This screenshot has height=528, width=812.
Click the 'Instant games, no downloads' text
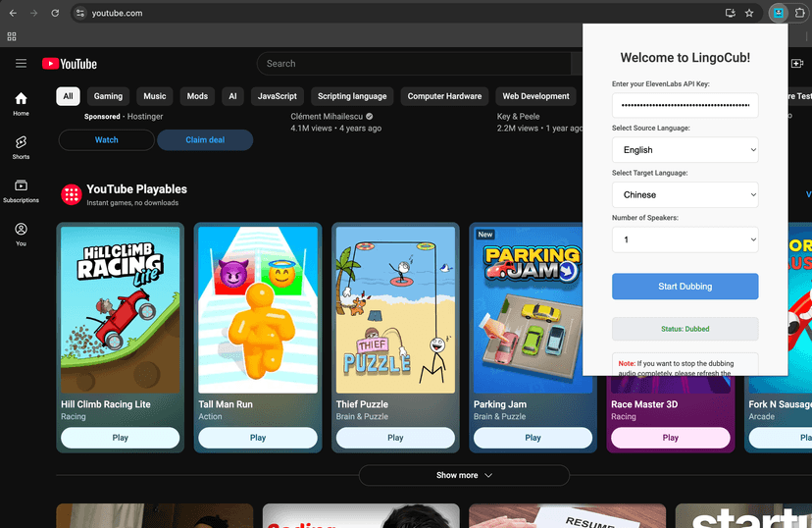[x=132, y=202]
